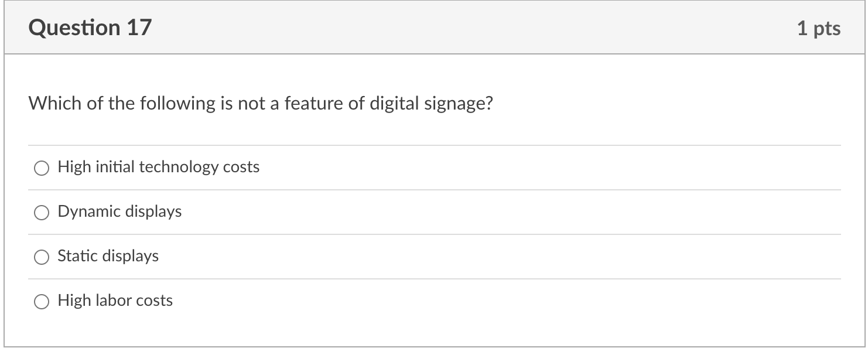Click the "High labor costs" answer label
This screenshot has width=868, height=348.
click(115, 301)
